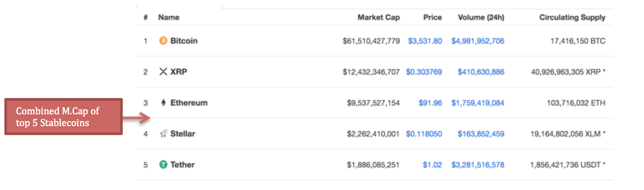Viewport: 644px width, 190px height.
Task: Select Ethereum market cap $9,537,527,154
Action: [374, 103]
